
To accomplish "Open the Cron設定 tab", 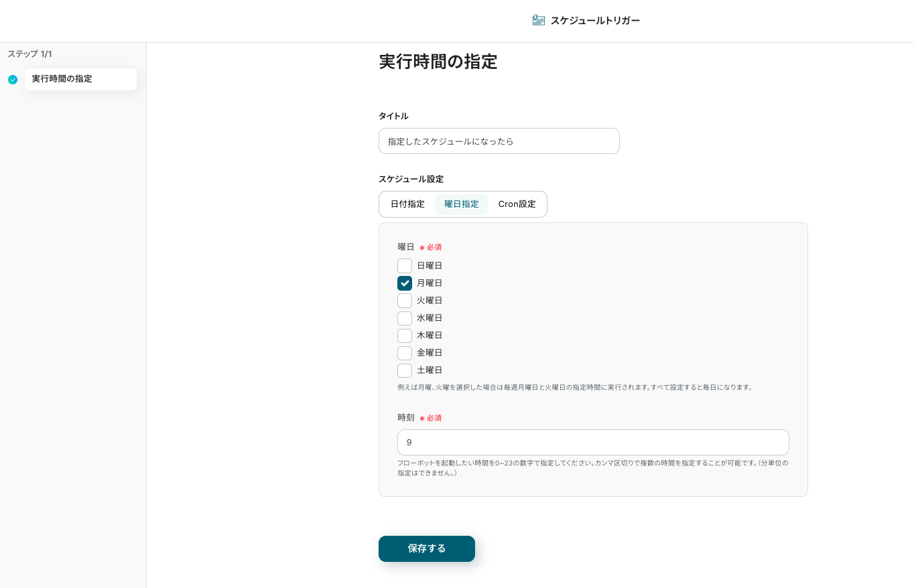I will coord(517,204).
